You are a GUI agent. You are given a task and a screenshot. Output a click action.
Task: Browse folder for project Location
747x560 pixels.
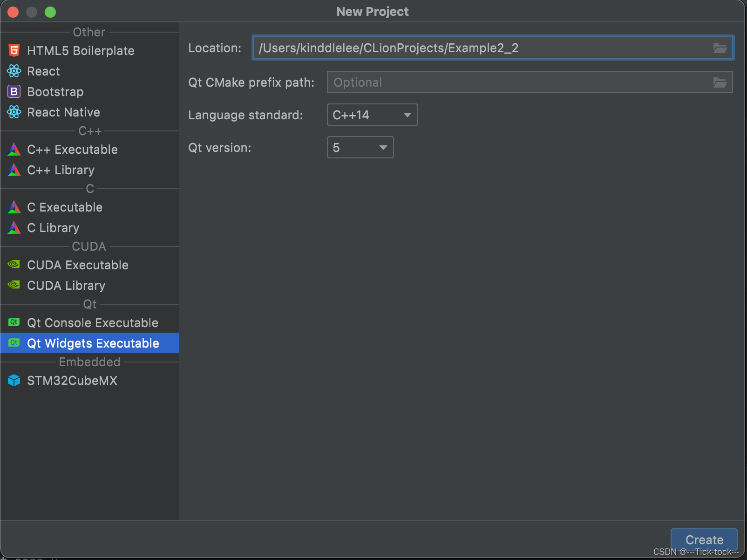(720, 48)
